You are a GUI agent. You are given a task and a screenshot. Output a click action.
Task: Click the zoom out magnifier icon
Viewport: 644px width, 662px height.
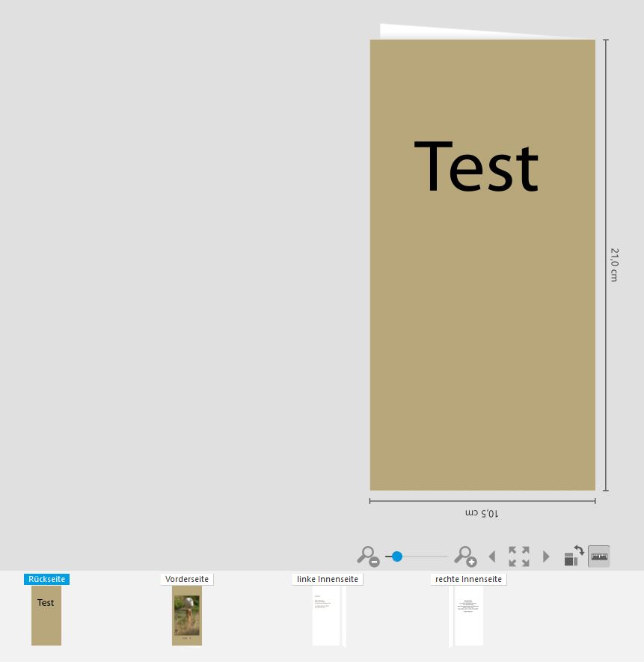368,557
